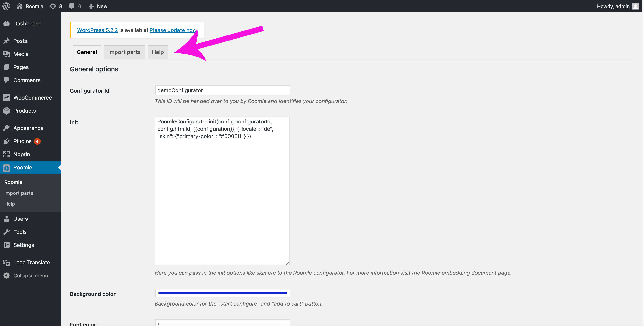Screen dimensions: 644x326
Task: Click into the Configurator Id field
Action: pos(222,90)
